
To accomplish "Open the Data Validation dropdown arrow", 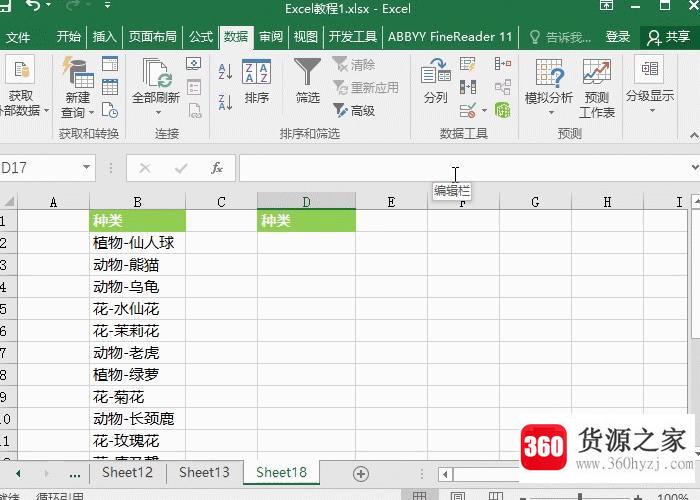I will [484, 110].
